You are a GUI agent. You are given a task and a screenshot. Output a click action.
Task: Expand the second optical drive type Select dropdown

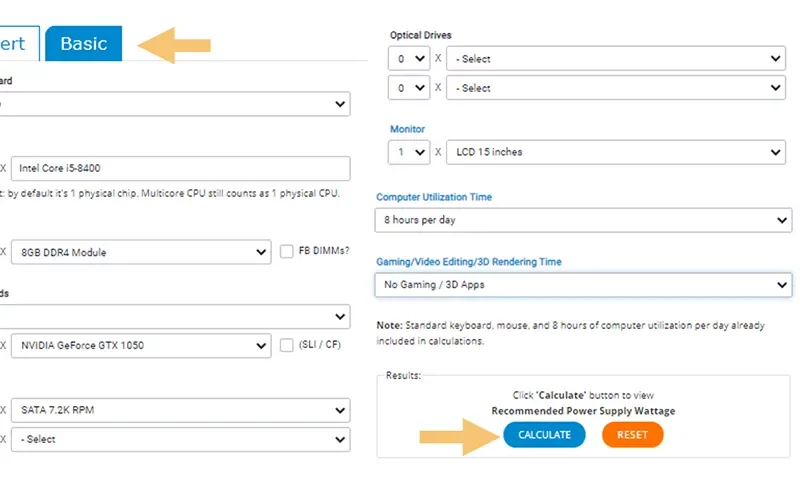click(616, 88)
